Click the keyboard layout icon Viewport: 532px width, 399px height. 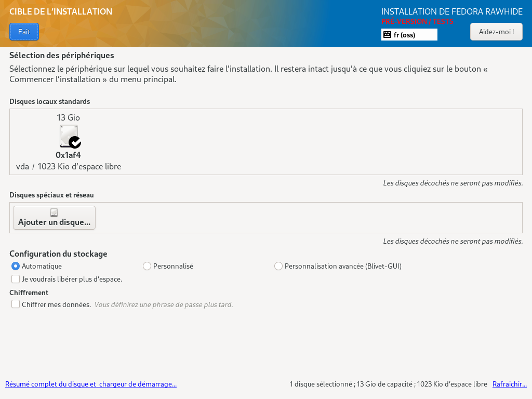point(387,35)
